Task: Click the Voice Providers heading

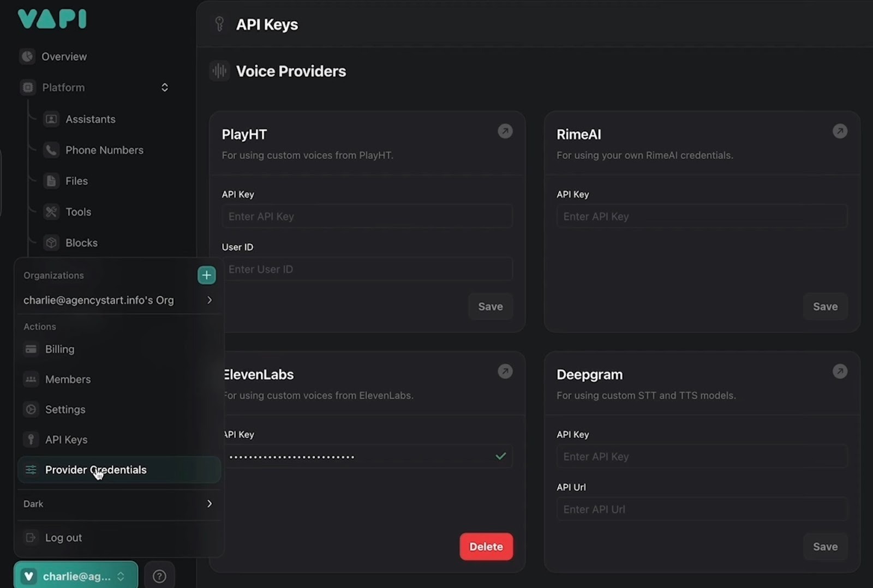Action: [x=291, y=71]
